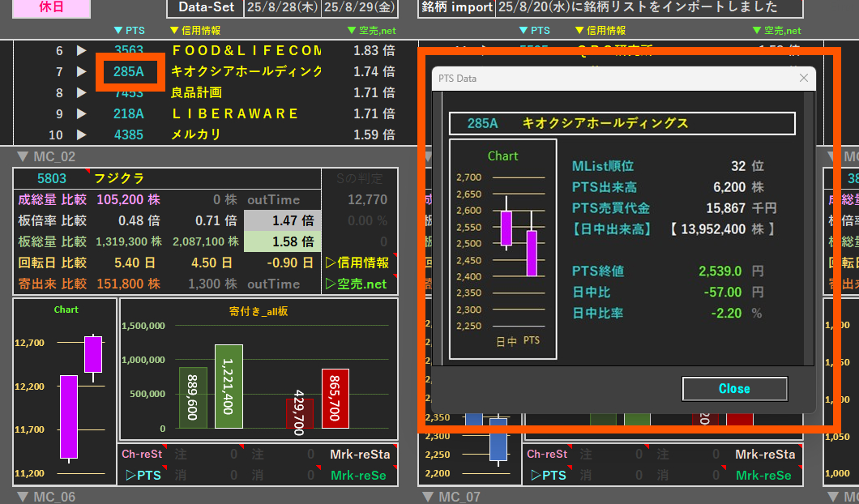Select the 25/8/28(木) date cell
The height and width of the screenshot is (504, 859).
tap(282, 7)
